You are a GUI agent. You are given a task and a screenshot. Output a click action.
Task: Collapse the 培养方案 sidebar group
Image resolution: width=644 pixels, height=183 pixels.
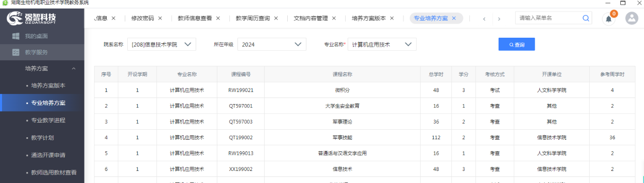point(73,68)
